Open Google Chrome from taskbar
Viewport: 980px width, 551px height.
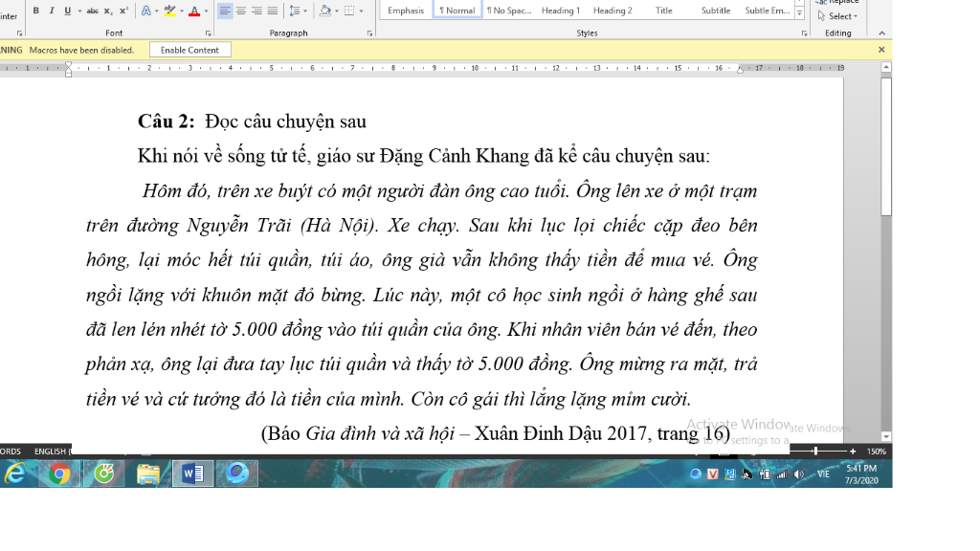click(x=59, y=474)
